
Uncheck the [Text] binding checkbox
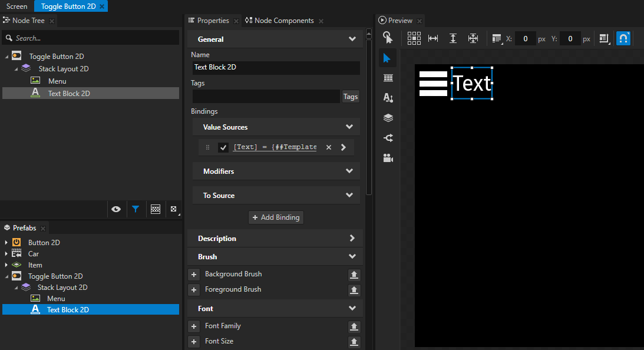pyautogui.click(x=223, y=147)
